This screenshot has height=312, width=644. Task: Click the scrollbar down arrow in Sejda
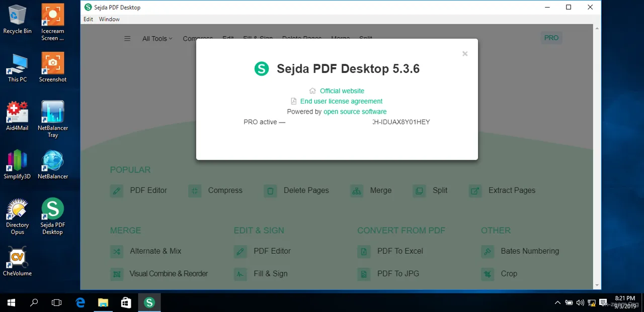coord(597,285)
